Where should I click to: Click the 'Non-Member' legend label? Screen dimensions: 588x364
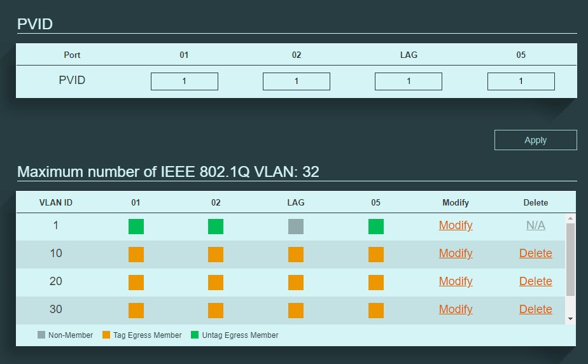[71, 335]
